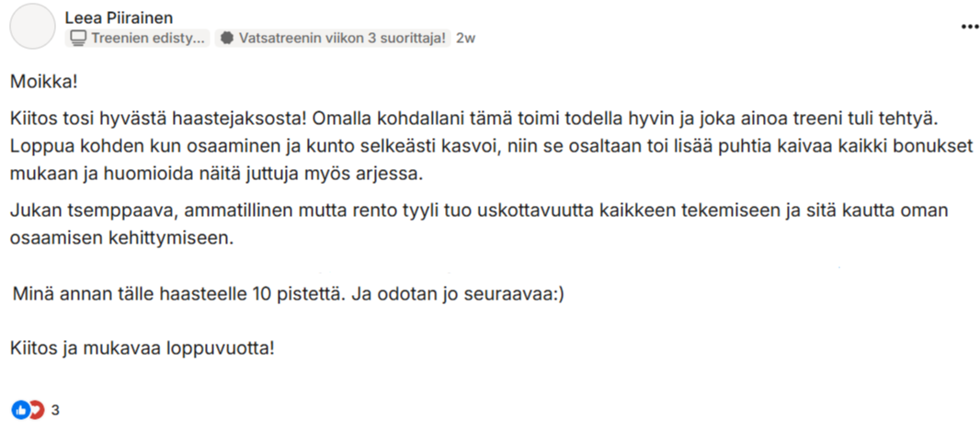This screenshot has height=431, width=980.
Task: Click the osaamisen kehittymiseen text line
Action: coord(121,239)
